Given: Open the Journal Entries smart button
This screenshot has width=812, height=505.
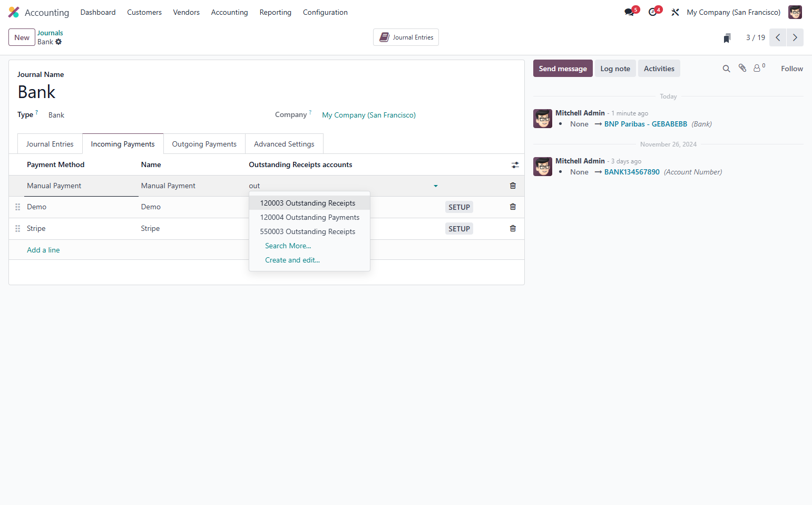Looking at the screenshot, I should point(406,37).
